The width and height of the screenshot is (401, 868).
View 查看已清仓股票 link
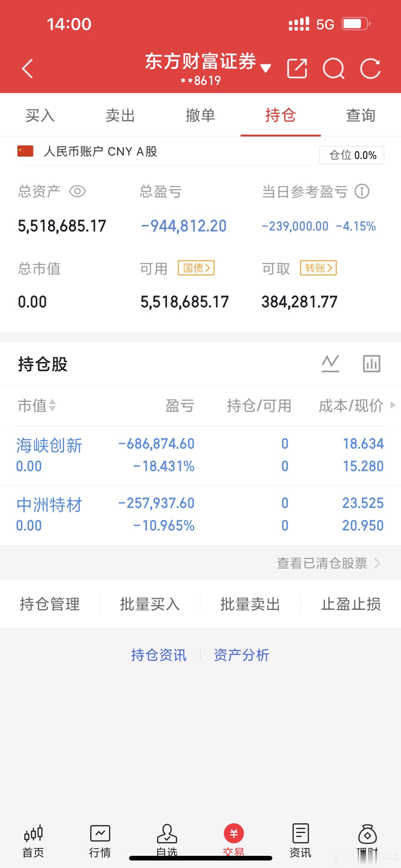coord(328,563)
